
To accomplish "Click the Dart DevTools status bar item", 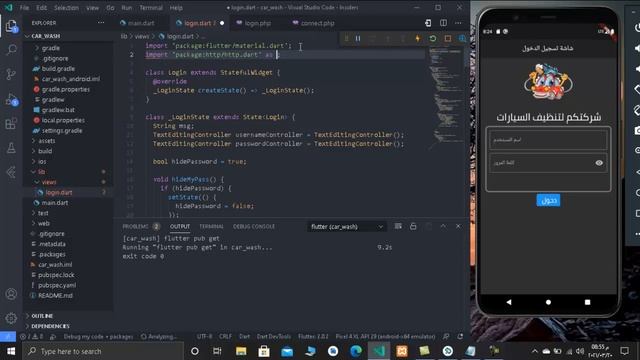I will [x=274, y=337].
